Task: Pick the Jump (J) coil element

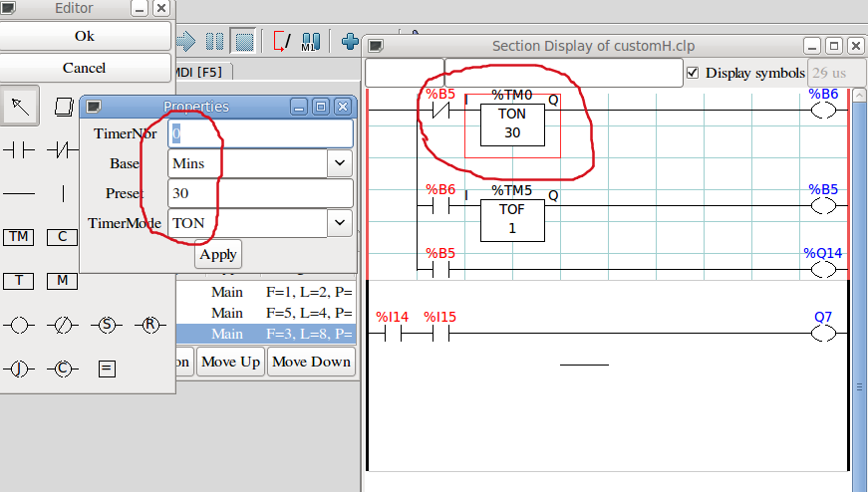Action: point(19,369)
